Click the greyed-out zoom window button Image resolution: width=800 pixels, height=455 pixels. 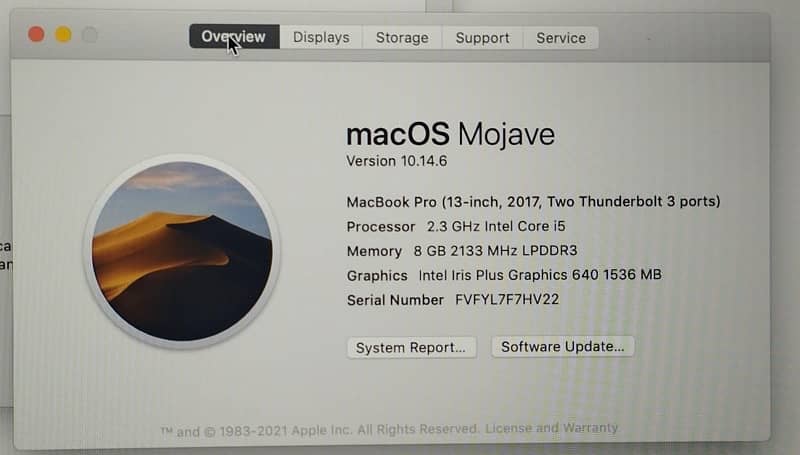(x=90, y=35)
